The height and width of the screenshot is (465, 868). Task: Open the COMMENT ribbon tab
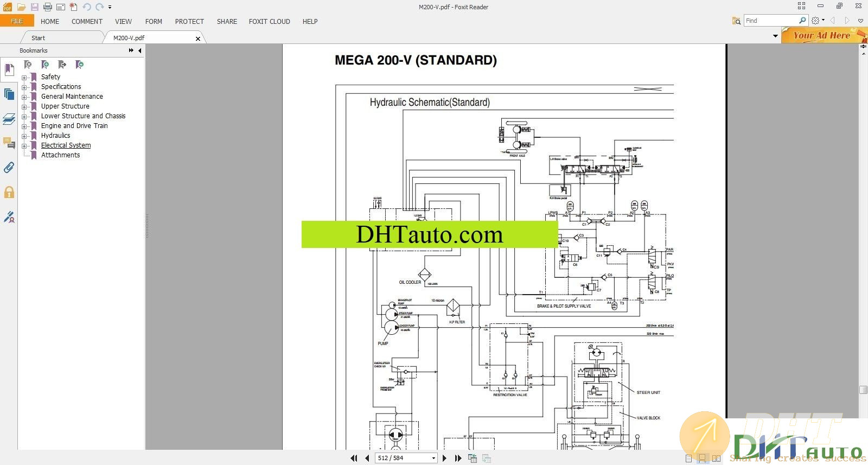click(87, 22)
